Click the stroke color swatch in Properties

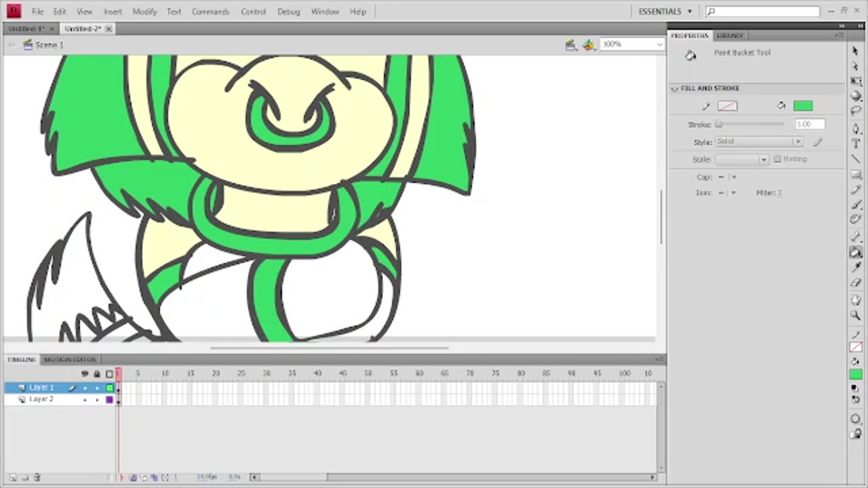pyautogui.click(x=727, y=106)
